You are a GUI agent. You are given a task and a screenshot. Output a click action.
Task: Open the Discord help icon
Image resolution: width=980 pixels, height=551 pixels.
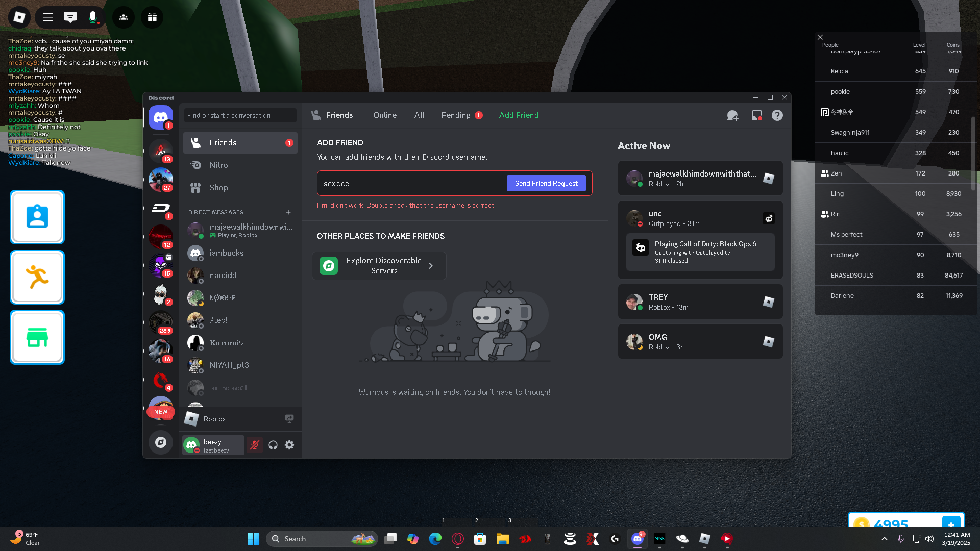tap(777, 116)
